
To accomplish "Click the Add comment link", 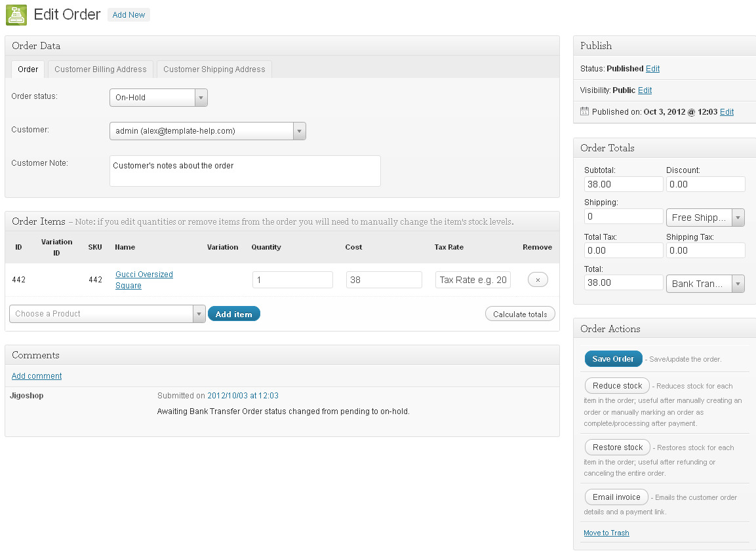I will (37, 376).
